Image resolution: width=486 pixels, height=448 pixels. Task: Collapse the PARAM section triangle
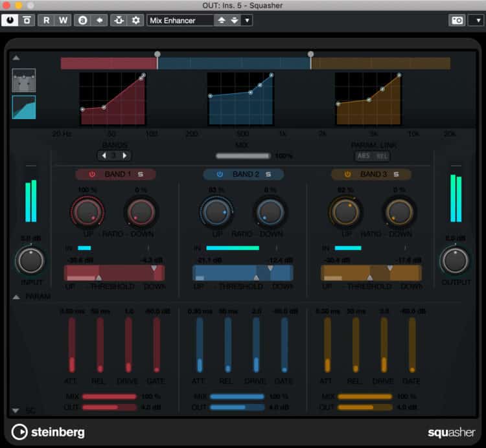(16, 297)
